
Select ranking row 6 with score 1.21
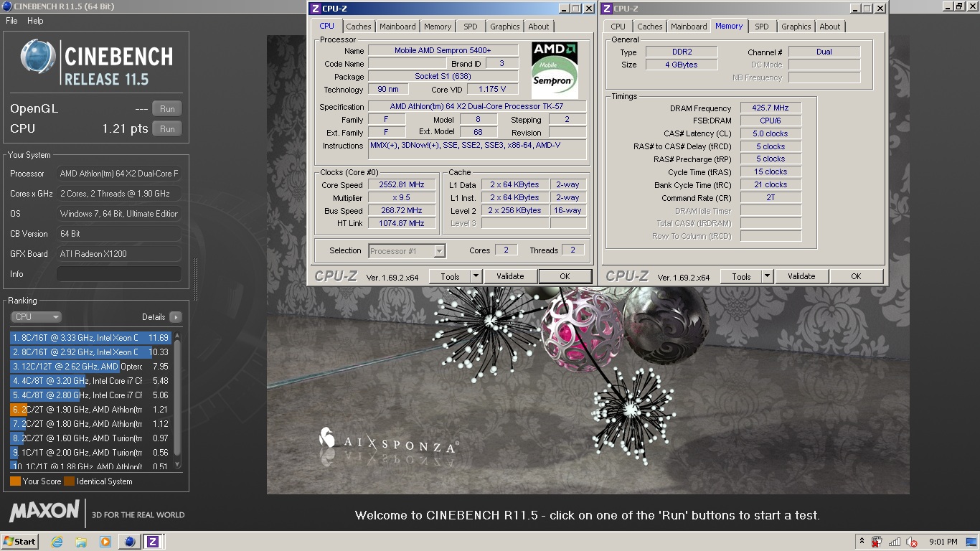(90, 409)
